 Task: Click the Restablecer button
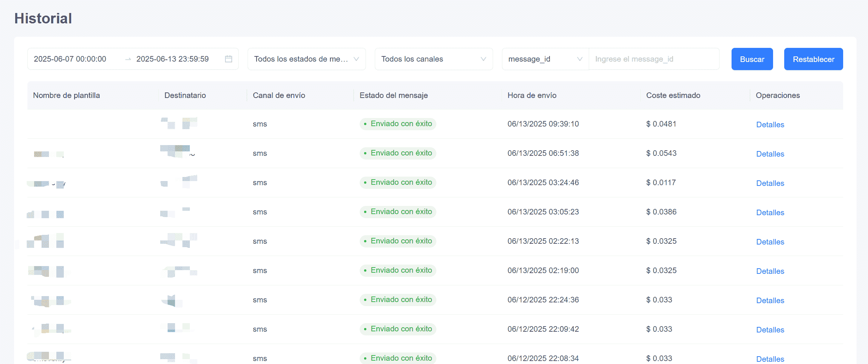pos(813,59)
